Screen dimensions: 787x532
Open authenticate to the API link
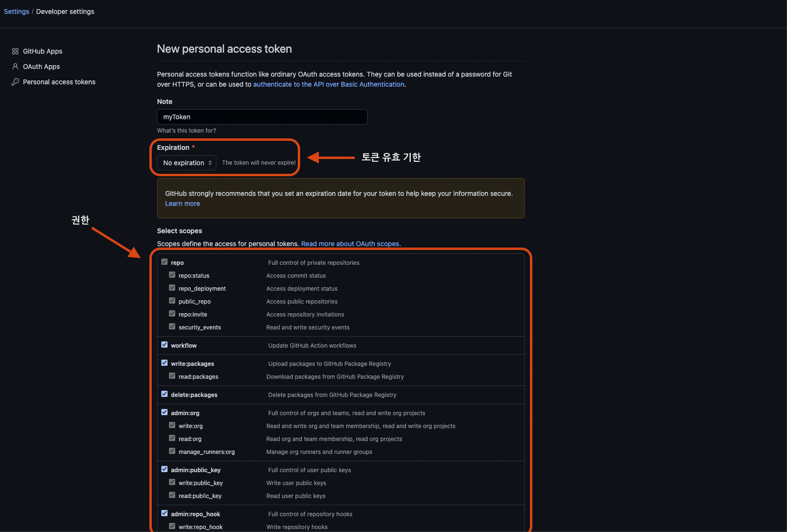328,84
